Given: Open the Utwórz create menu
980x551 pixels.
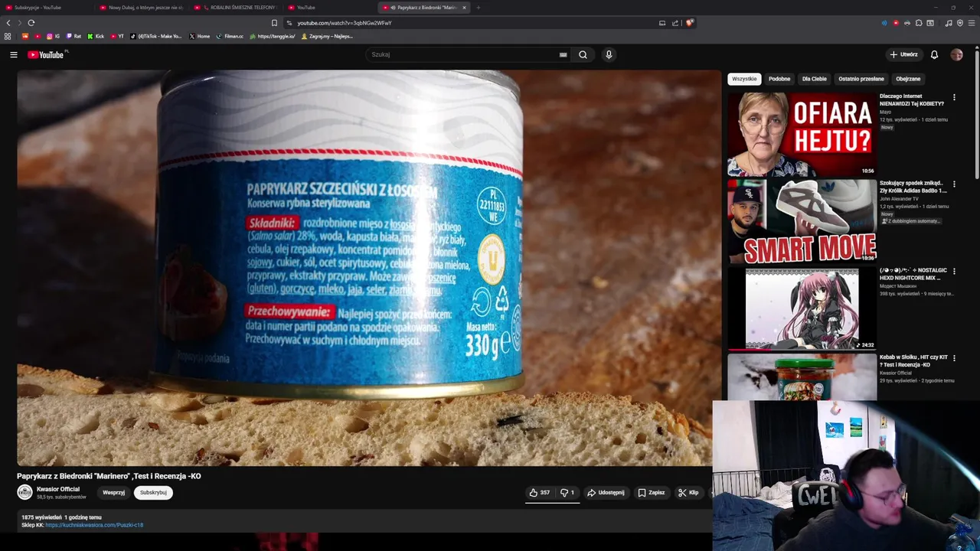Looking at the screenshot, I should pos(903,54).
